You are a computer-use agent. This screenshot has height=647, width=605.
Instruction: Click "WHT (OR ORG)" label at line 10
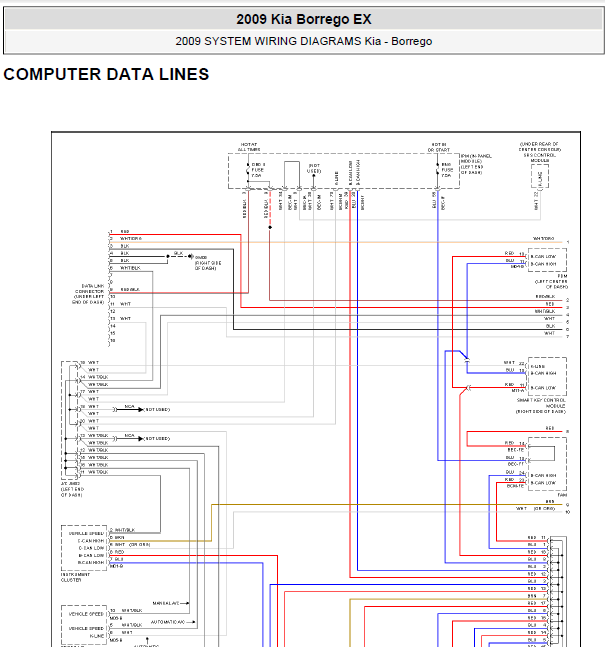coord(535,508)
